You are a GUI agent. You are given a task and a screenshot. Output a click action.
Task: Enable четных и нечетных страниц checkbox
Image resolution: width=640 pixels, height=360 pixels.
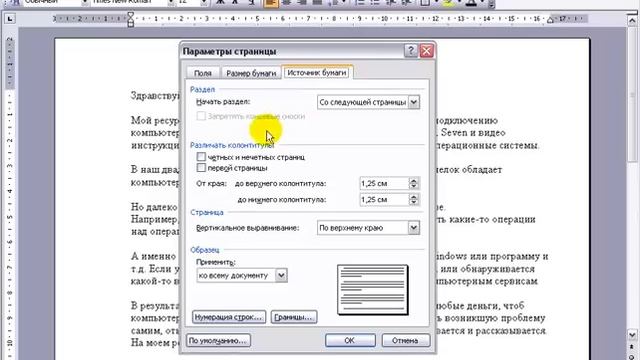coord(201,157)
